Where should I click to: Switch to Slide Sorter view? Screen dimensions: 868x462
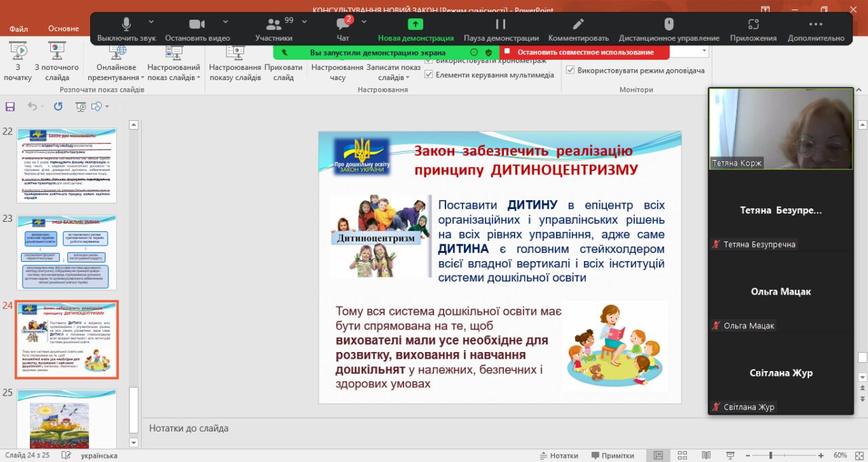[x=683, y=455]
